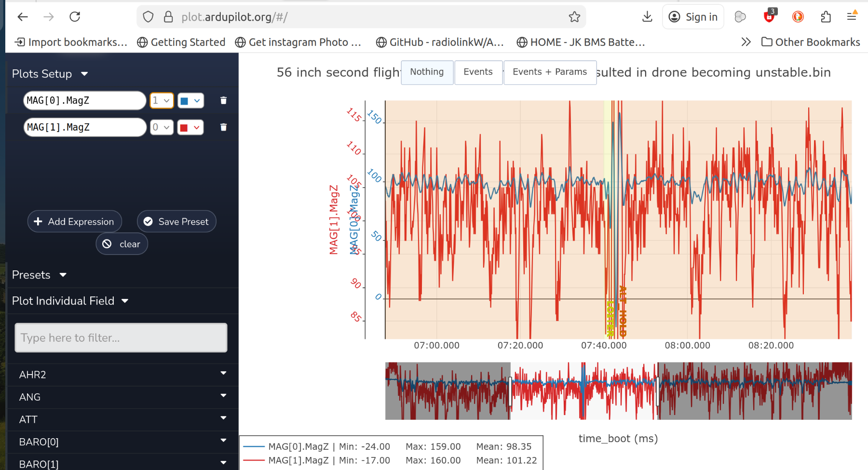
Task: Reload the page in the browser
Action: coord(75,17)
